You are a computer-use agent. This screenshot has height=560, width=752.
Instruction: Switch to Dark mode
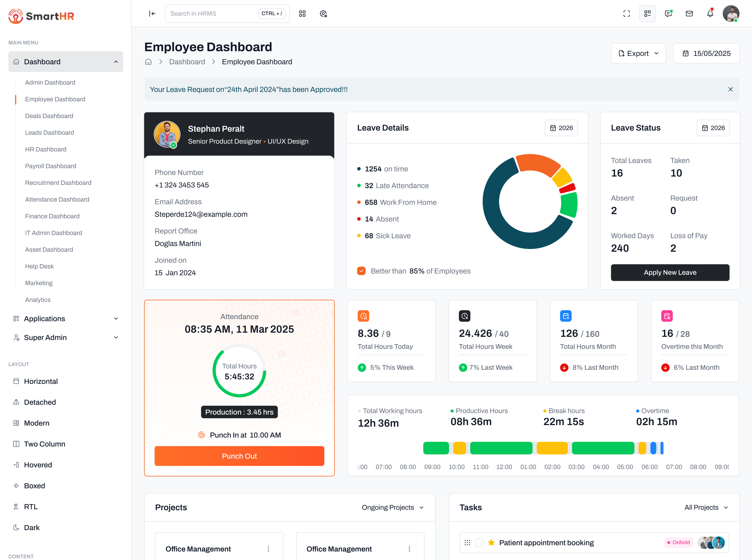[32, 527]
